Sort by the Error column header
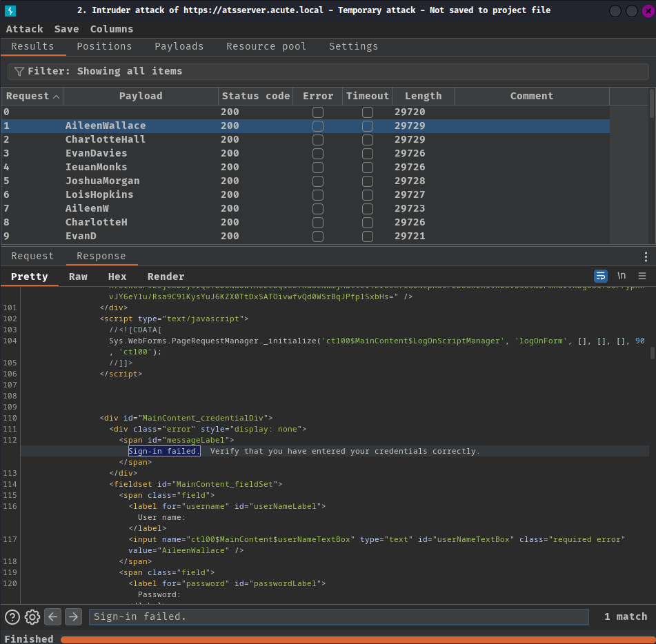 318,96
